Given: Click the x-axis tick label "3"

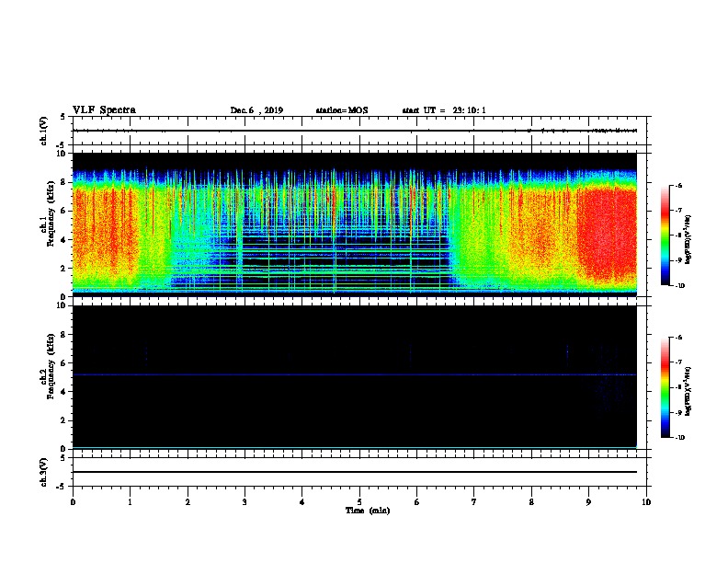Looking at the screenshot, I should [245, 502].
